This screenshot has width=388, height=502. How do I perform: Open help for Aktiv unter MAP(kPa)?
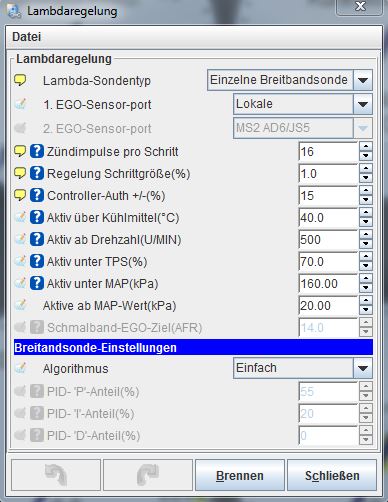37,283
